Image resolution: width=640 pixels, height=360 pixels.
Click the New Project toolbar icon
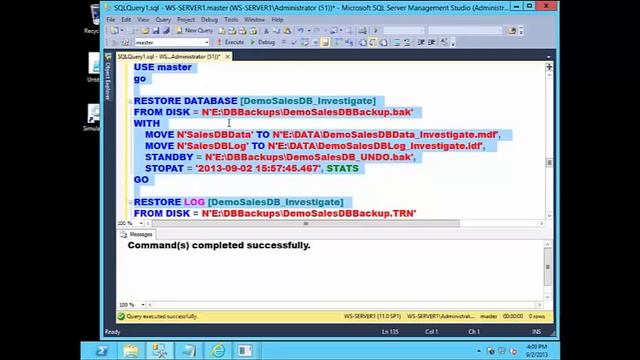[x=115, y=31]
